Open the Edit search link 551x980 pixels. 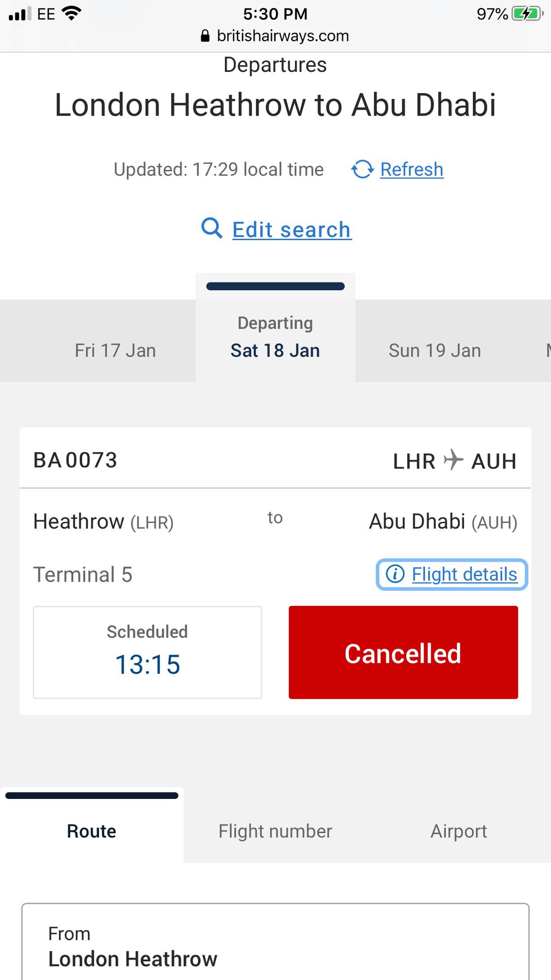[x=292, y=229]
